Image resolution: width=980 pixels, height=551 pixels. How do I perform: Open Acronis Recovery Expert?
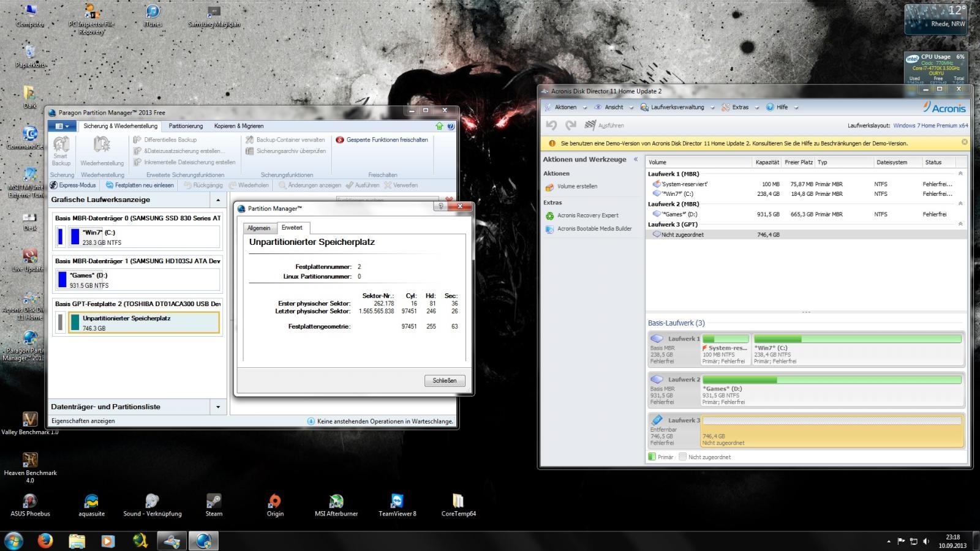point(582,216)
